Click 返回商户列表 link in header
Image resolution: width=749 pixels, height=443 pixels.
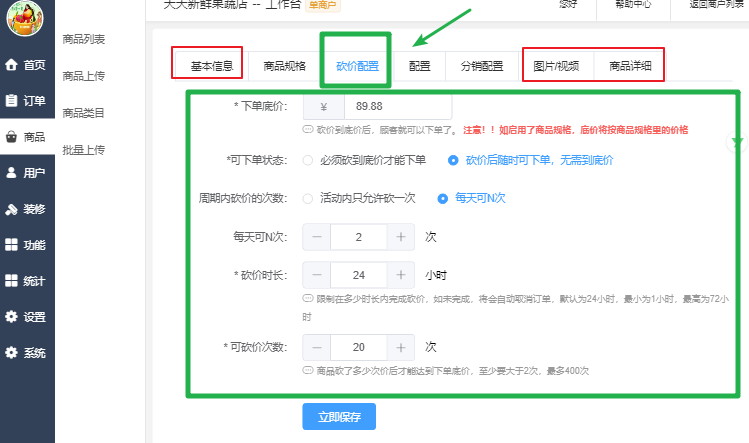click(x=717, y=4)
